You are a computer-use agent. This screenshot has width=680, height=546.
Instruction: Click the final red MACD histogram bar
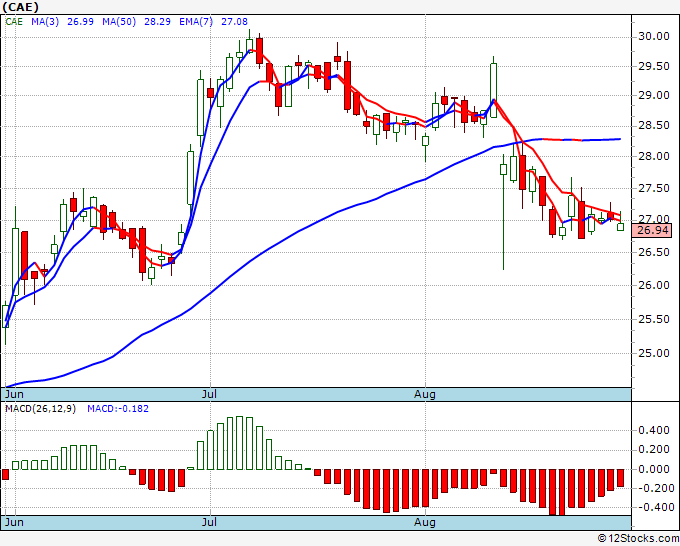click(x=621, y=478)
